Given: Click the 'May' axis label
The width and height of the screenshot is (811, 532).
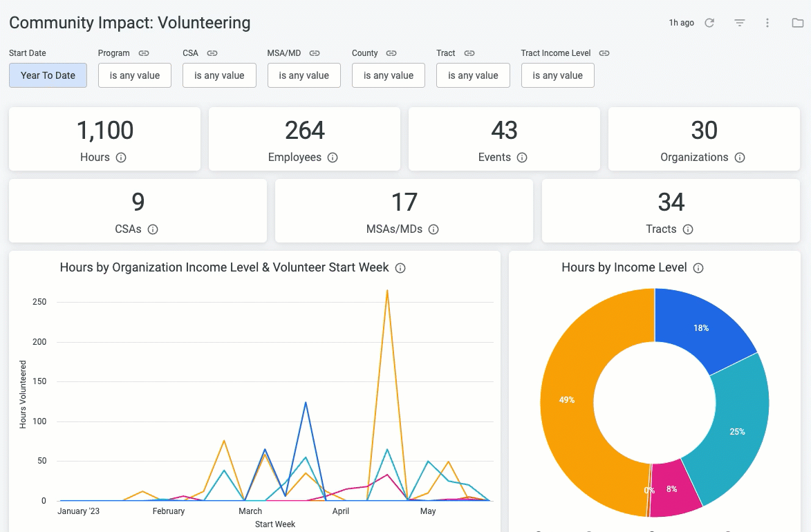Looking at the screenshot, I should point(428,511).
